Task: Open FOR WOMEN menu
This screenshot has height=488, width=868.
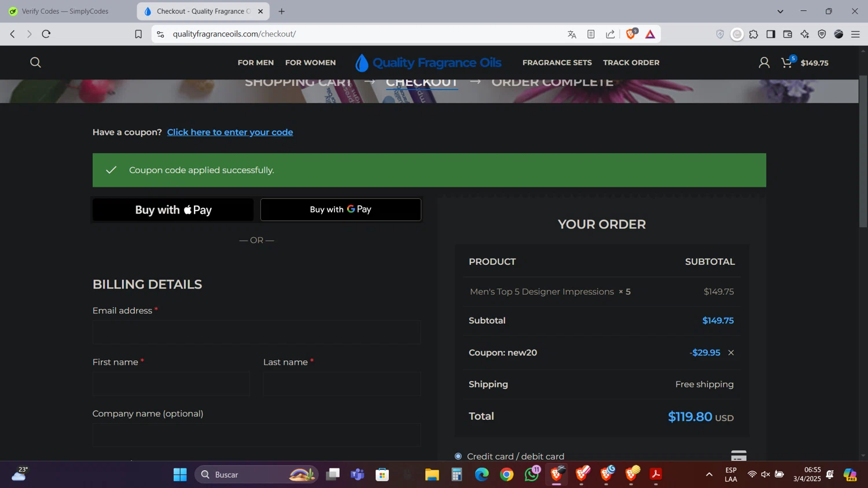Action: coord(310,62)
